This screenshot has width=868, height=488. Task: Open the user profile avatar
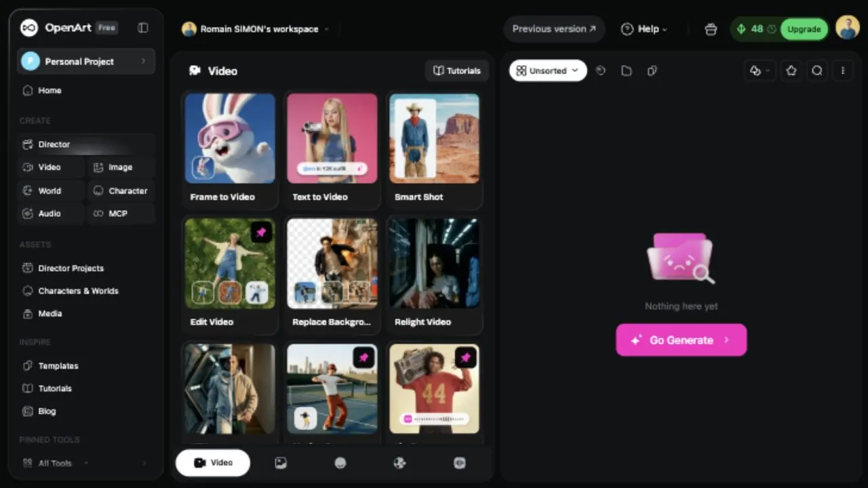pyautogui.click(x=848, y=28)
